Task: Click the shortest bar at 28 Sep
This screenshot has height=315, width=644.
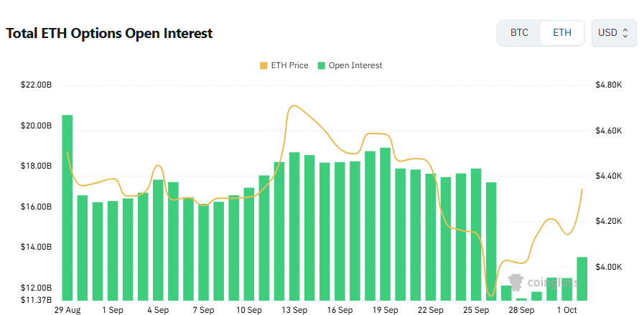Action: (521, 299)
